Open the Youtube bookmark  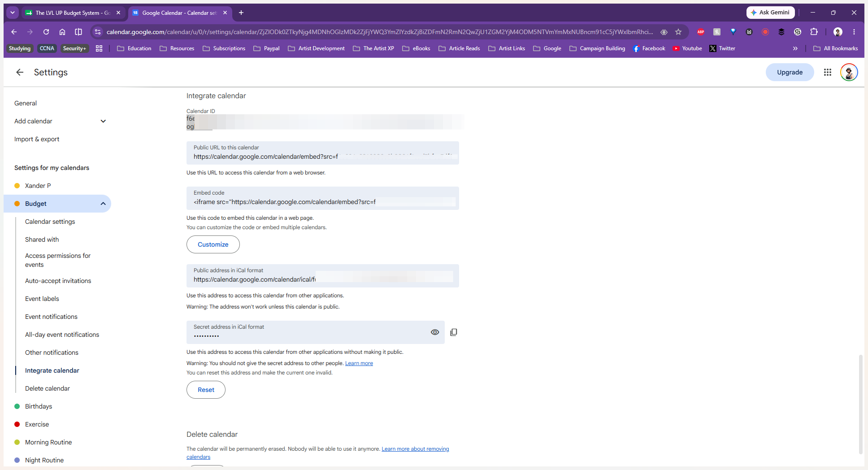687,48
